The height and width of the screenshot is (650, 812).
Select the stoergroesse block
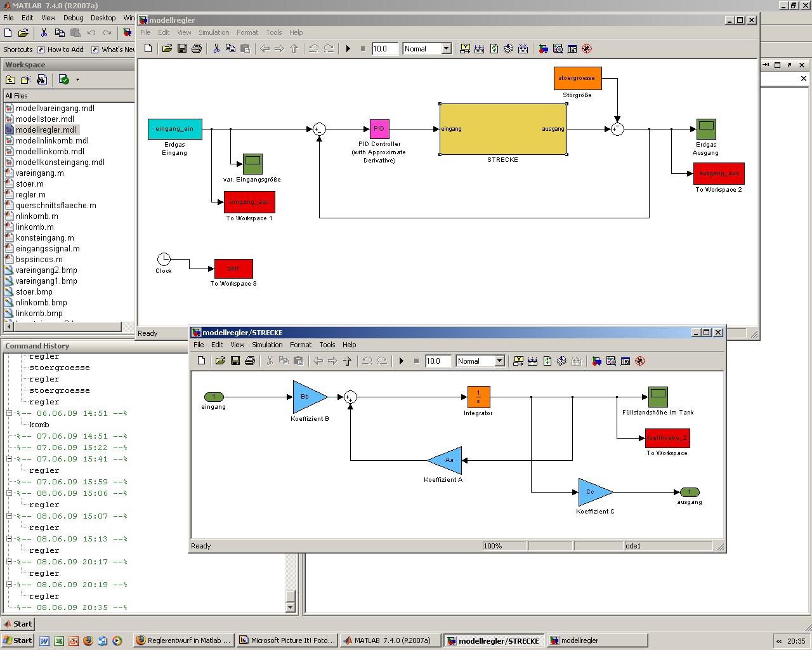577,78
